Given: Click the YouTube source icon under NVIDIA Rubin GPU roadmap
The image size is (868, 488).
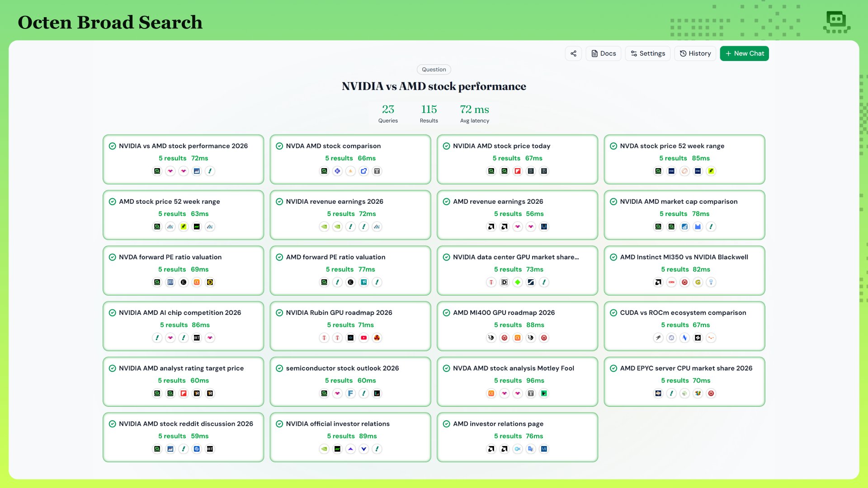Looking at the screenshot, I should pyautogui.click(x=364, y=338).
